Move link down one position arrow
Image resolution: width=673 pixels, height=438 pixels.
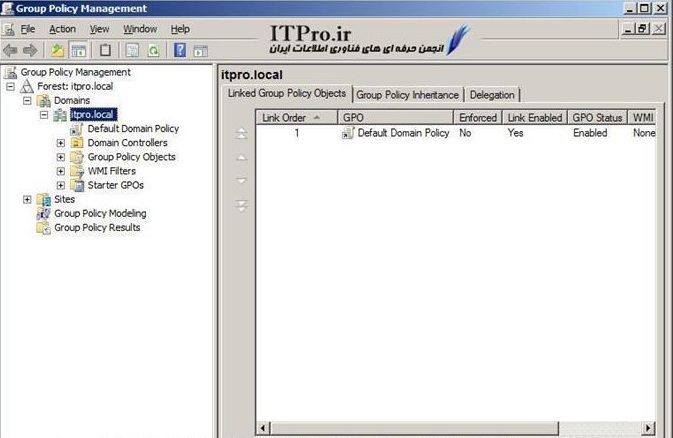click(x=240, y=181)
